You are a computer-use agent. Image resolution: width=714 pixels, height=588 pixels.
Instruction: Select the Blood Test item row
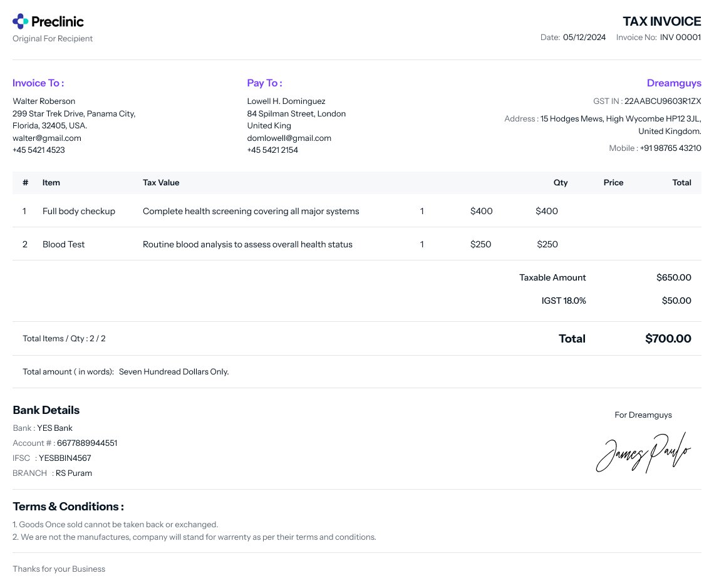click(x=63, y=244)
